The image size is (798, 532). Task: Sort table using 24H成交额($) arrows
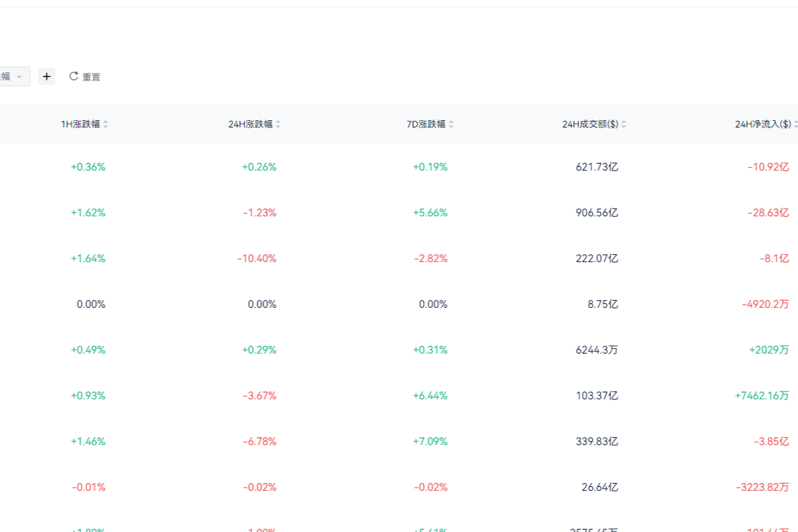click(x=624, y=124)
